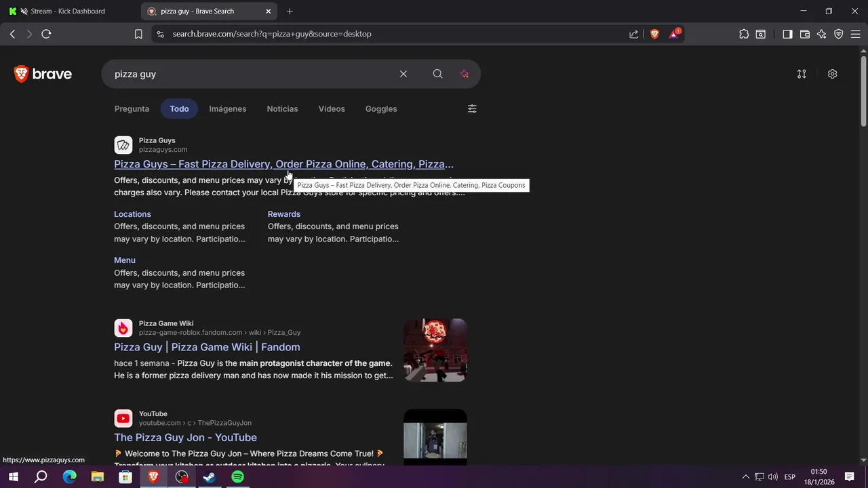Open site information icon beside URL
Image resolution: width=868 pixels, height=488 pixels.
[159, 34]
